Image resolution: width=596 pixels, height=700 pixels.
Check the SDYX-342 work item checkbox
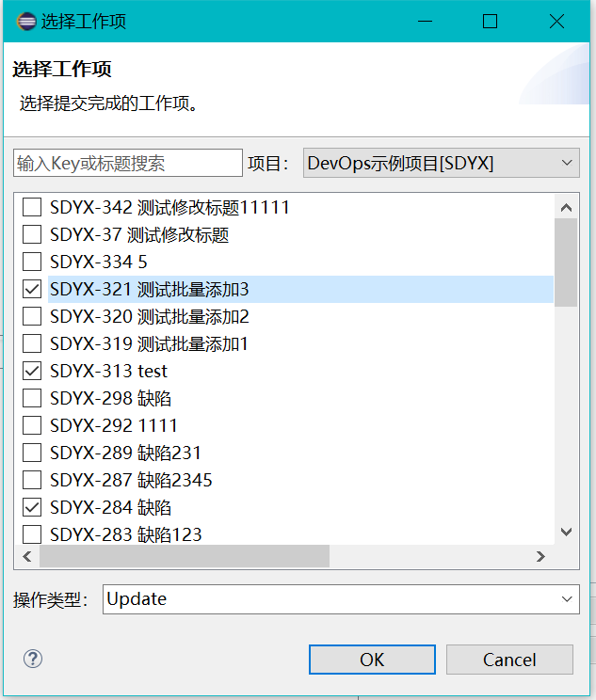[32, 207]
